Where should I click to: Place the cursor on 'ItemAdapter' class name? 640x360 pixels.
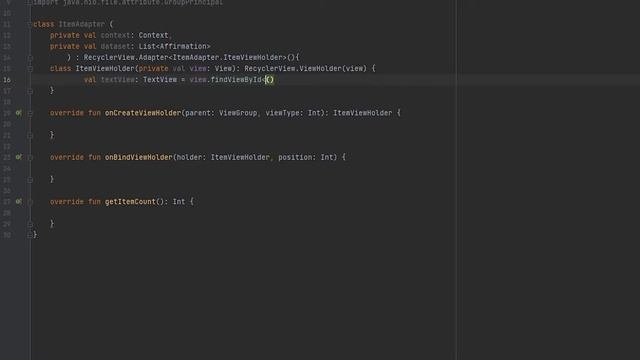82,24
